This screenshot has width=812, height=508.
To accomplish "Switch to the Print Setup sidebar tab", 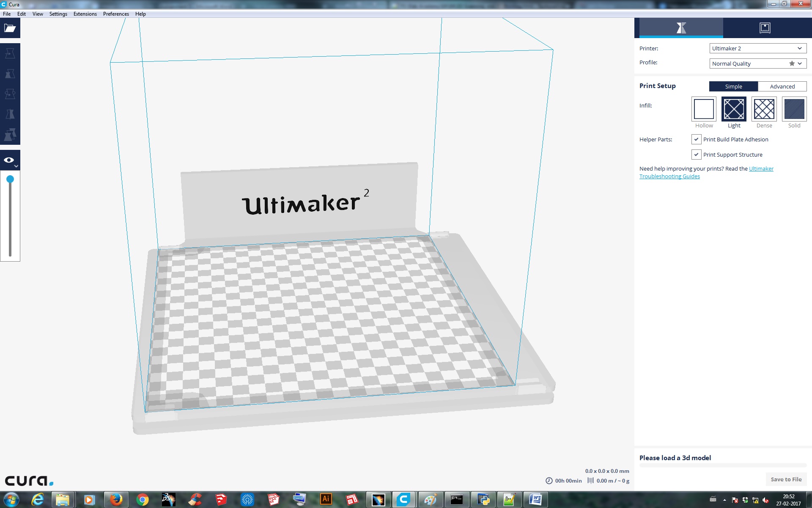I will click(681, 28).
